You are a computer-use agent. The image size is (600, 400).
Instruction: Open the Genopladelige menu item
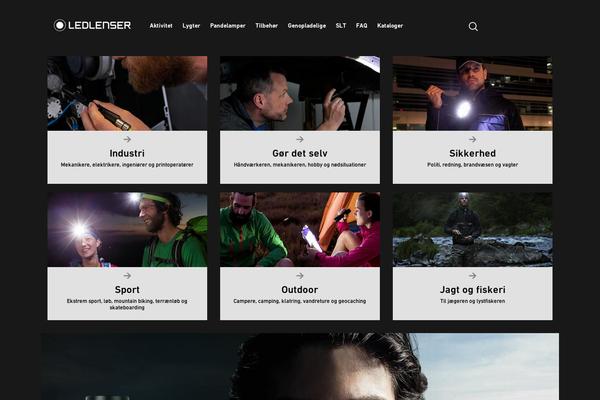(307, 26)
